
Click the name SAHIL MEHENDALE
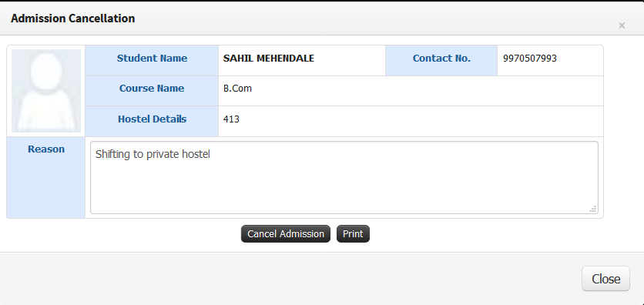pyautogui.click(x=269, y=59)
